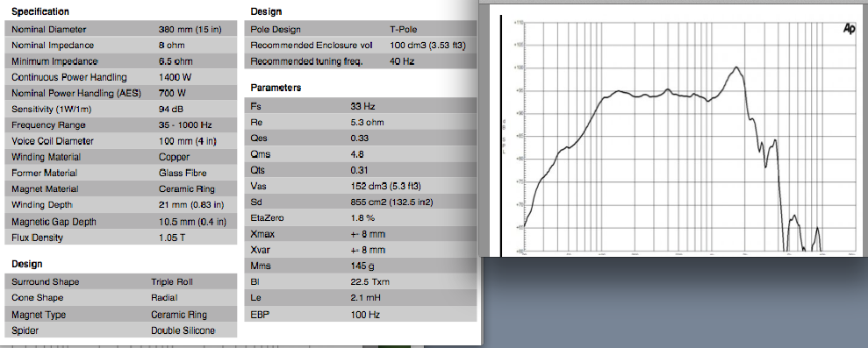Click the 'Magnet Type' label
Viewport: 868px width, 348px height.
(39, 315)
